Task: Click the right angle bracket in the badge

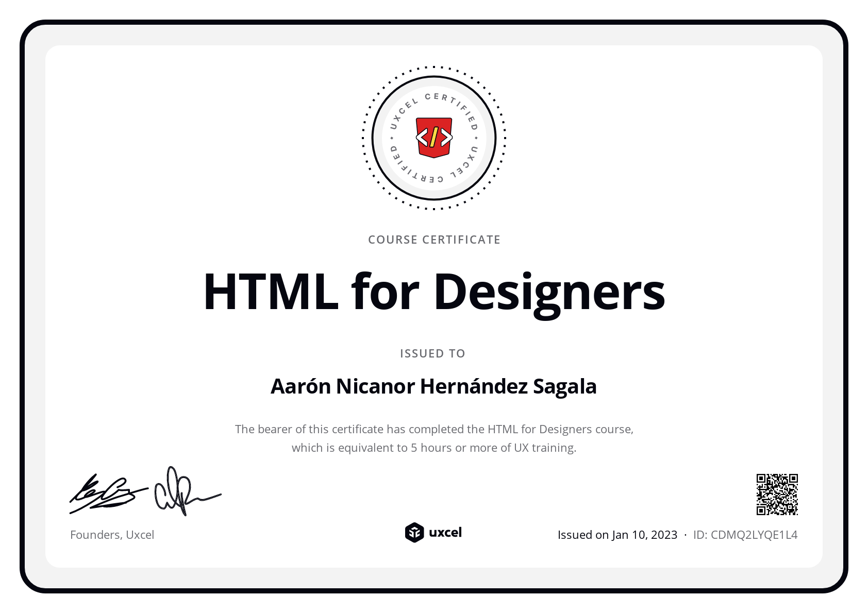Action: pyautogui.click(x=446, y=138)
